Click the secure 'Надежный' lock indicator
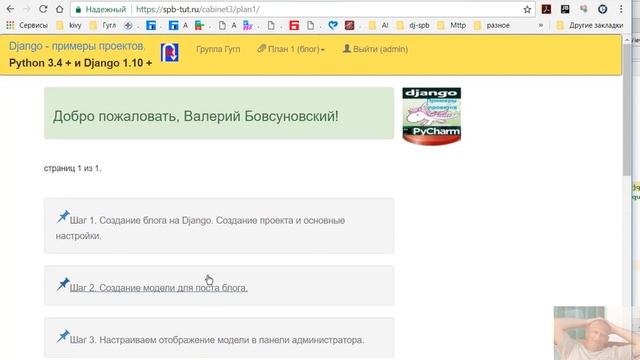Screen dimensions: 640x360 (101, 9)
